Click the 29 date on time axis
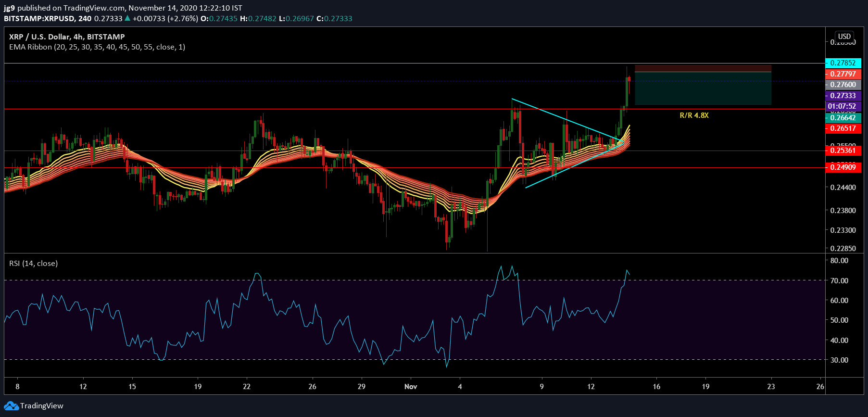The image size is (868, 417). tap(362, 387)
